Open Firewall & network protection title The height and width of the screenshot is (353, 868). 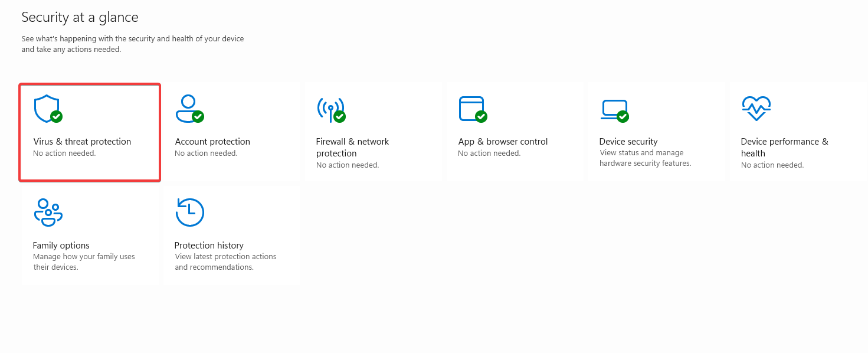click(352, 148)
